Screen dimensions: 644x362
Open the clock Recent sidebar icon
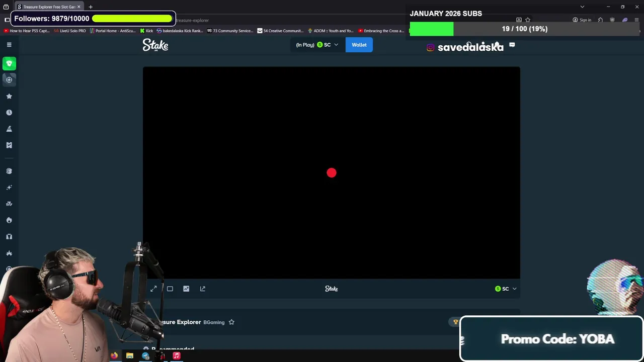point(9,113)
